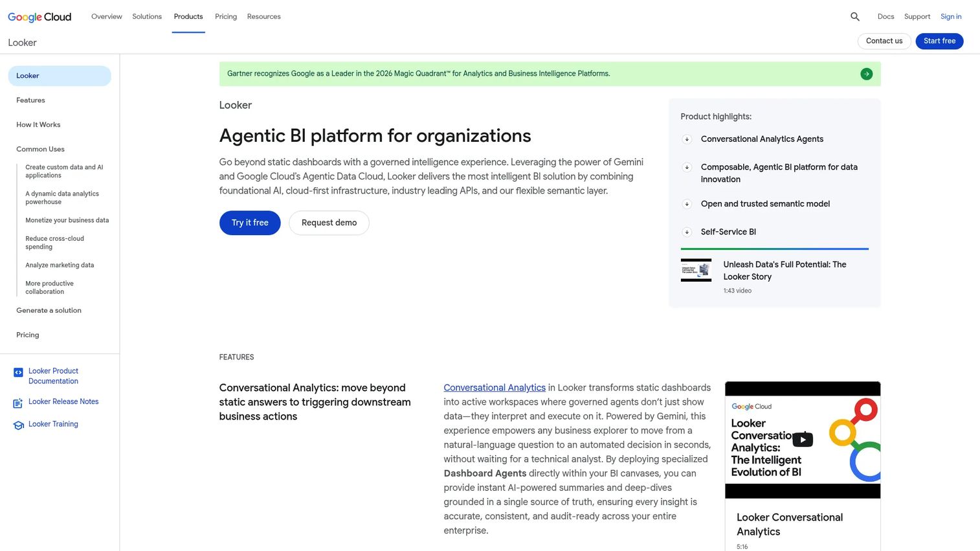The image size is (980, 551).
Task: Click the Conversational Analytics hyperlink
Action: click(x=495, y=388)
